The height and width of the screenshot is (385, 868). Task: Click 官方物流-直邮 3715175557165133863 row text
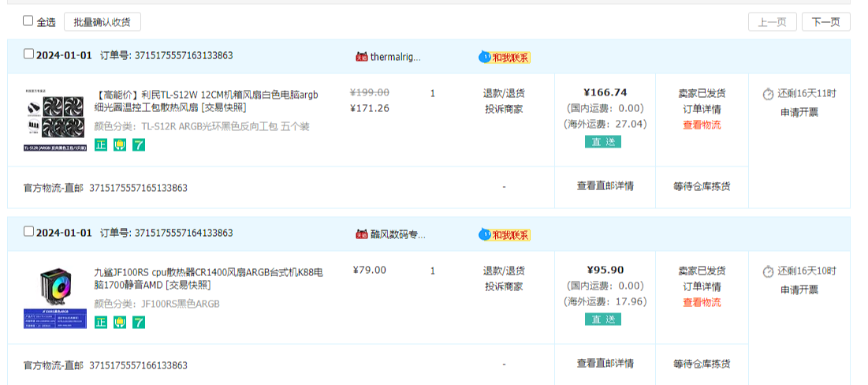coord(105,189)
